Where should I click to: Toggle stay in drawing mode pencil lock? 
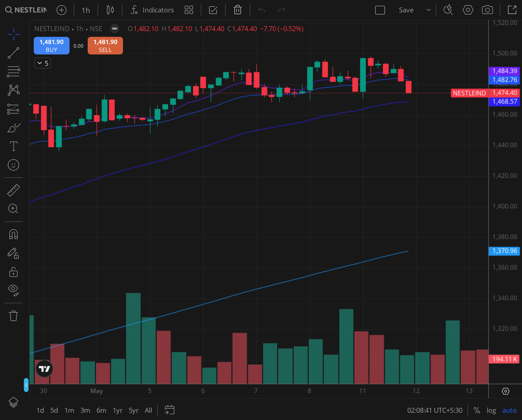pos(13,253)
